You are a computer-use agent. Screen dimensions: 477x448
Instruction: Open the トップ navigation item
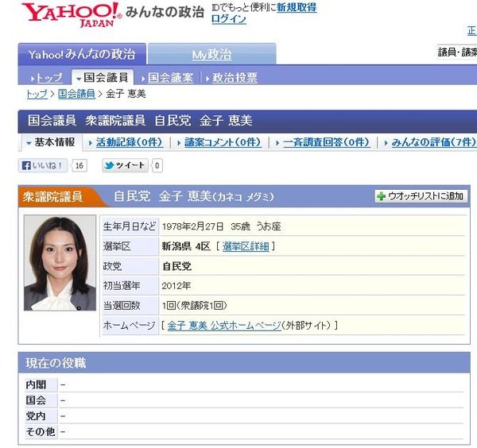click(49, 78)
